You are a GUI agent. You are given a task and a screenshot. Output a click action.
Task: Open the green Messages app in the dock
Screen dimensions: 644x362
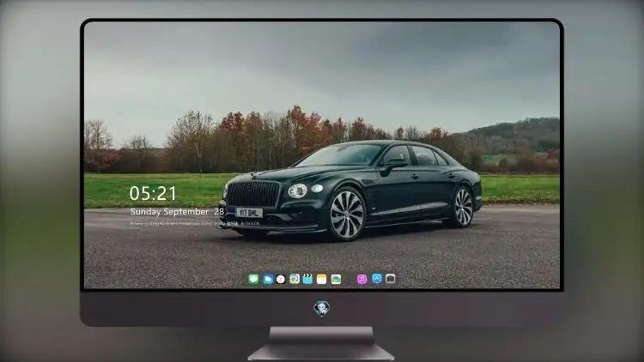point(253,279)
